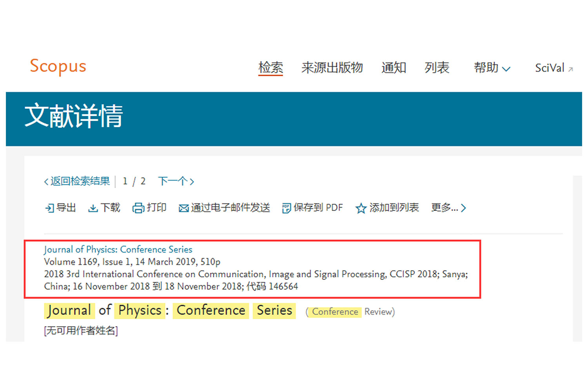
Task: Click the printer icon for 打印
Action: click(x=138, y=208)
